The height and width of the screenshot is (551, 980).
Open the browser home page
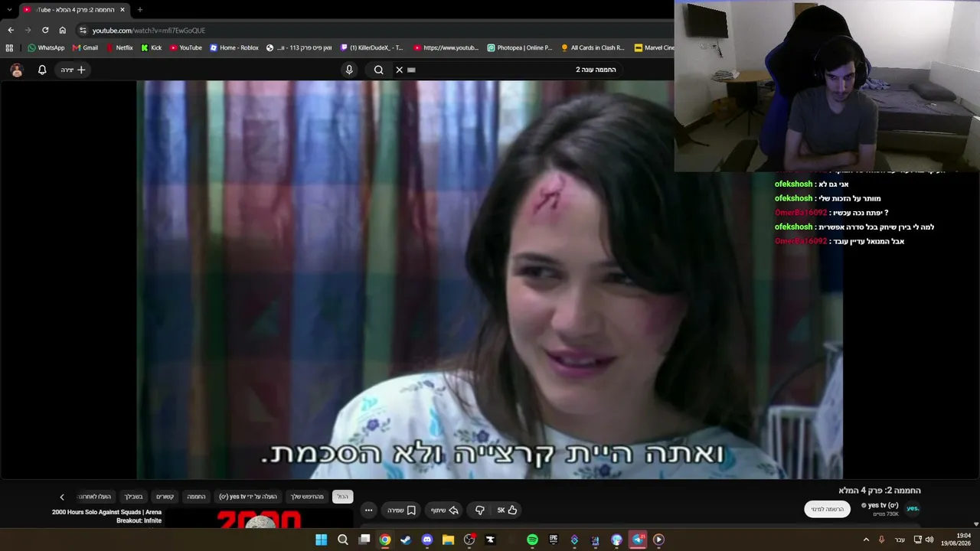coord(63,31)
